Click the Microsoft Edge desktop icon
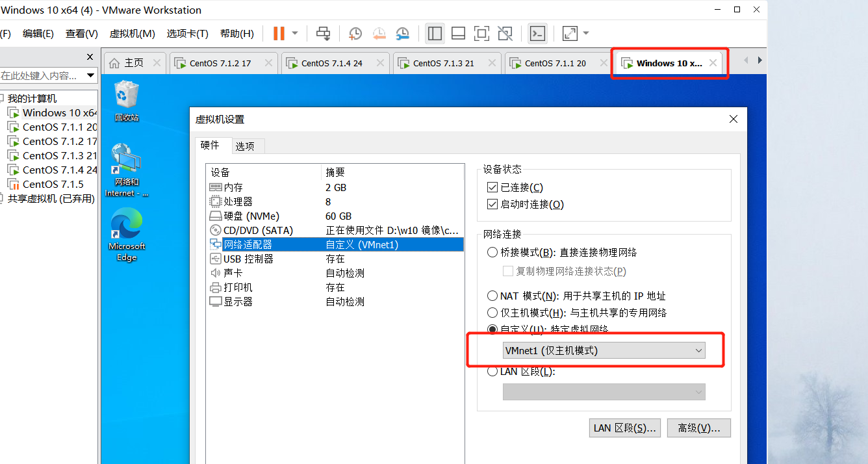The height and width of the screenshot is (464, 868). point(127,235)
